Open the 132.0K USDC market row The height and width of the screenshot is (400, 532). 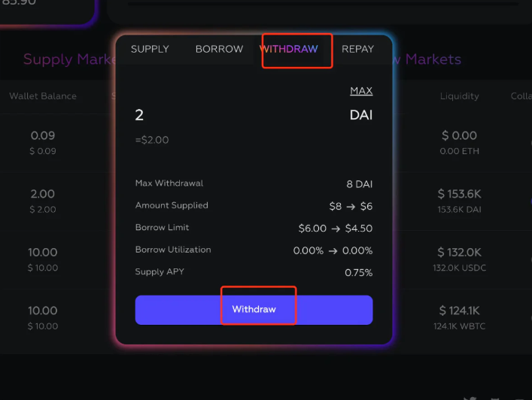point(460,259)
